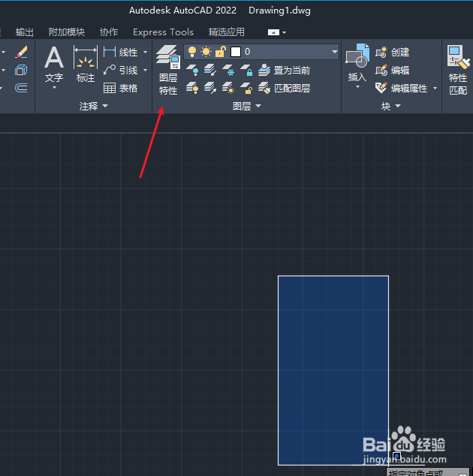
Task: Click the offset icon below the box icon
Action: 21,88
